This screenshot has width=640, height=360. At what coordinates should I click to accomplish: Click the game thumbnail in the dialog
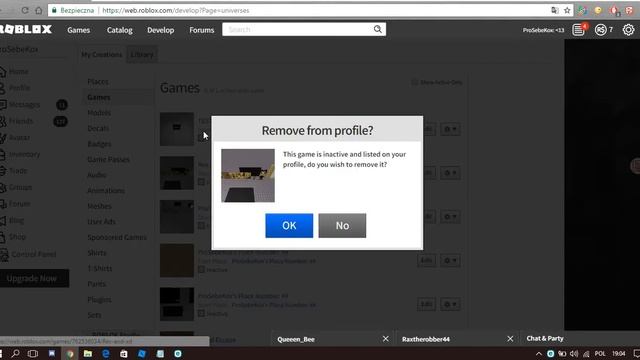(x=248, y=176)
